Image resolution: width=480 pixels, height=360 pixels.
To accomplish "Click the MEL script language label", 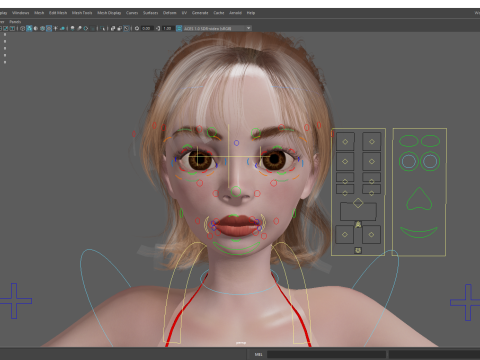I will coord(258,354).
